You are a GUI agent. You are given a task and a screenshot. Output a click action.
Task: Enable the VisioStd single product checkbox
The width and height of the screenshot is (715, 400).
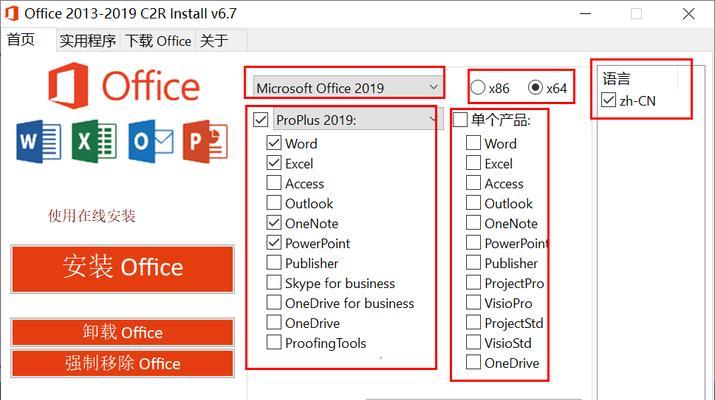point(473,343)
